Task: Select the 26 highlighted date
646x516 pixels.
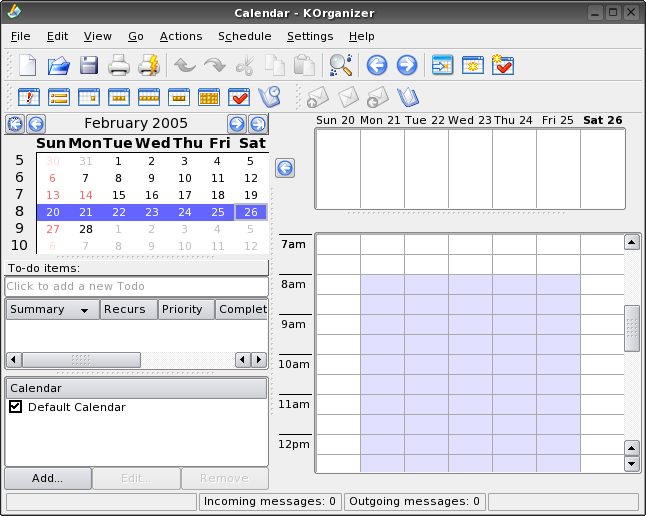Action: (251, 212)
